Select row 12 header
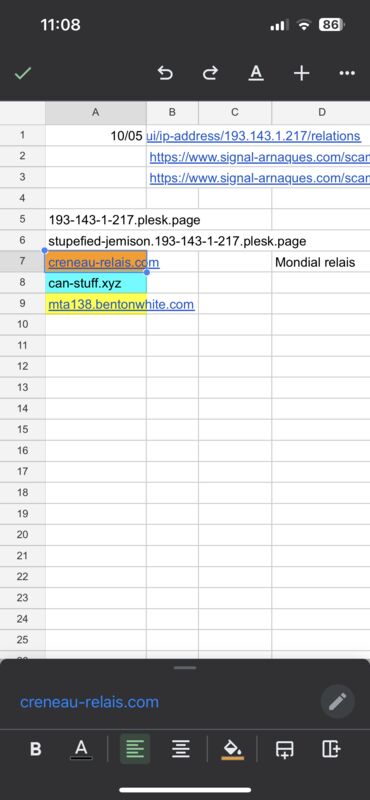 point(22,366)
